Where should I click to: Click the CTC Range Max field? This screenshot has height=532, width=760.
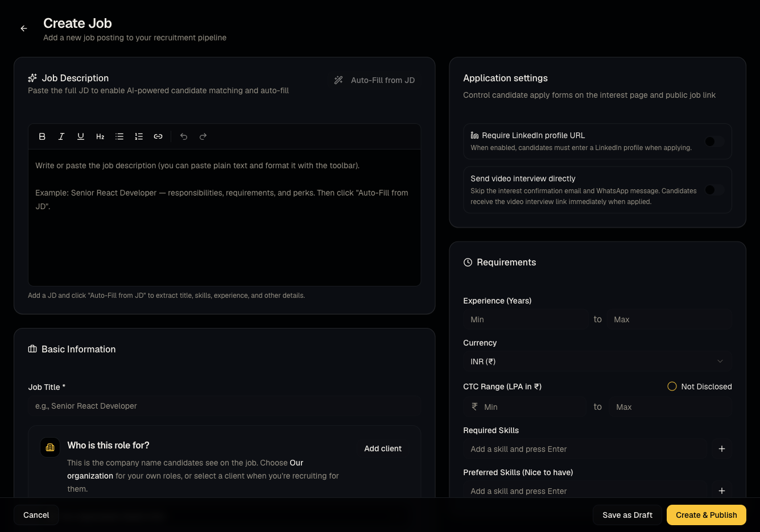pos(670,407)
